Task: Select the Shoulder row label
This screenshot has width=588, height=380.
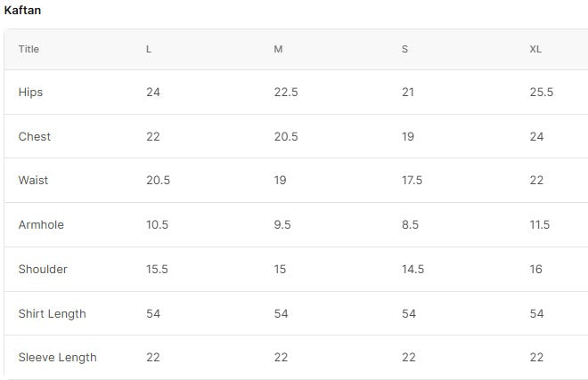Action: click(43, 269)
